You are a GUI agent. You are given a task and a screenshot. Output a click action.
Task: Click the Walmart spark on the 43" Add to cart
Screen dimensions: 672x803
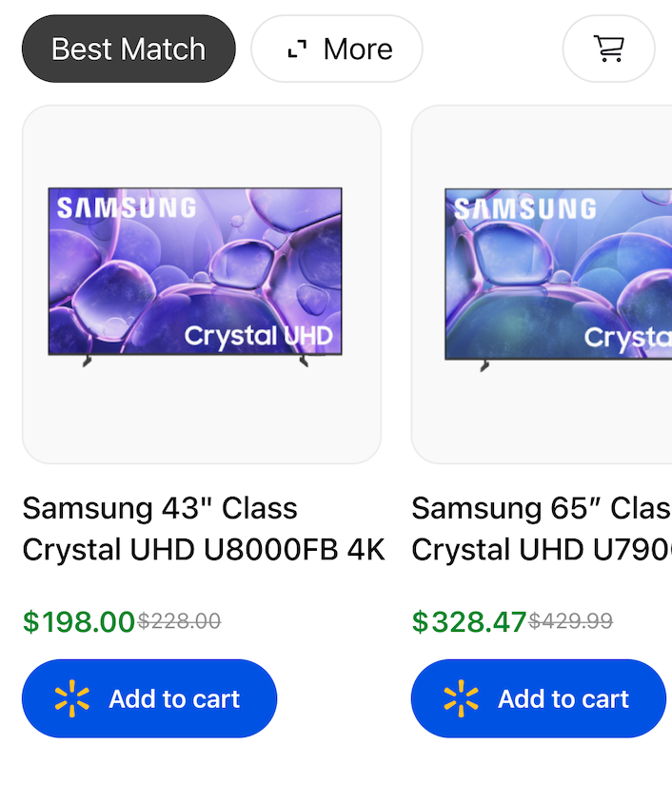coord(72,699)
